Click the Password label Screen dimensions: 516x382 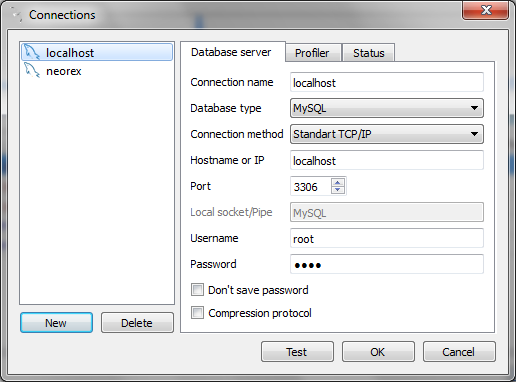pyautogui.click(x=213, y=264)
